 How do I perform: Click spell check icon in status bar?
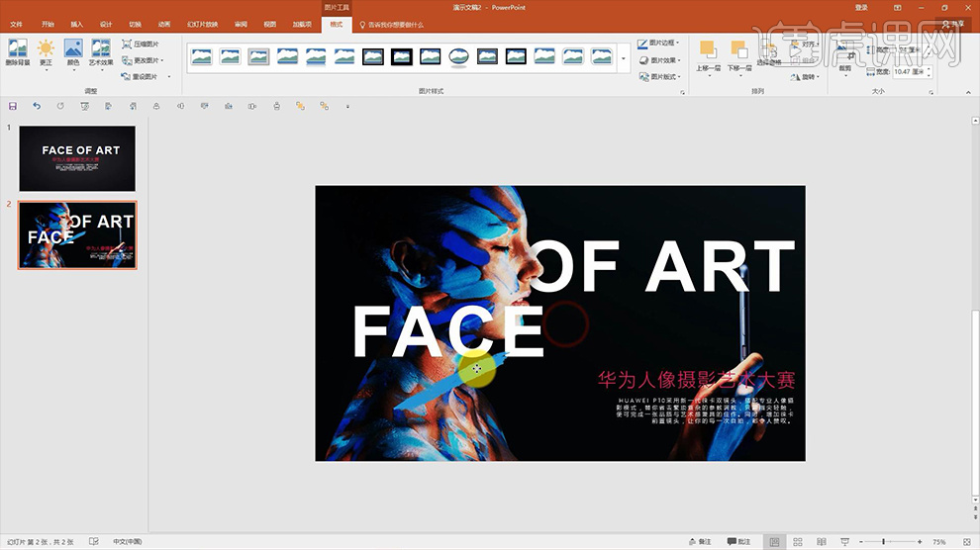pyautogui.click(x=94, y=542)
